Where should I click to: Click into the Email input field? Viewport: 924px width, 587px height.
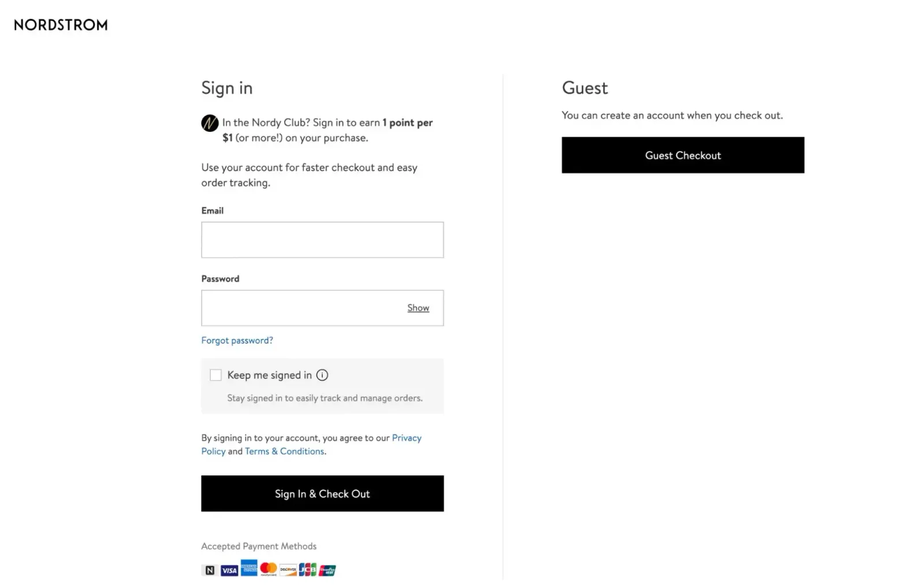click(322, 240)
